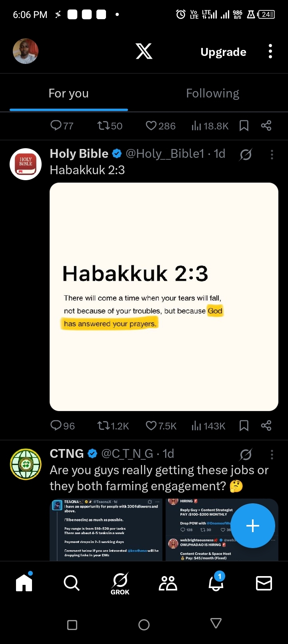This screenshot has width=288, height=644.
Task: Open the top-right overflow menu
Action: [270, 52]
